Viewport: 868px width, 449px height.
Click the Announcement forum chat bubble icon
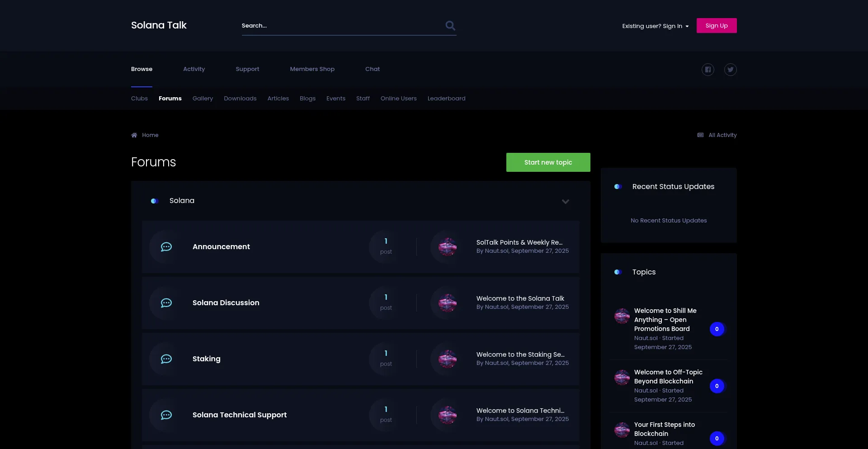(166, 247)
